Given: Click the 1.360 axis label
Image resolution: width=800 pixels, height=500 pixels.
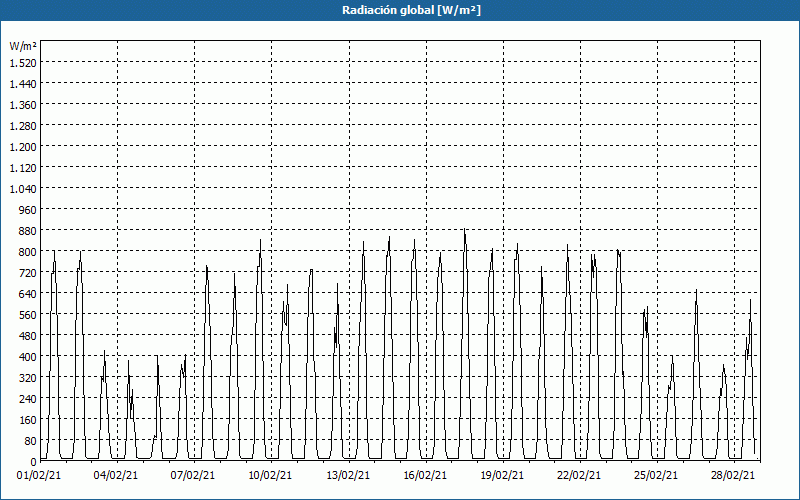Looking at the screenshot, I should click(23, 105).
